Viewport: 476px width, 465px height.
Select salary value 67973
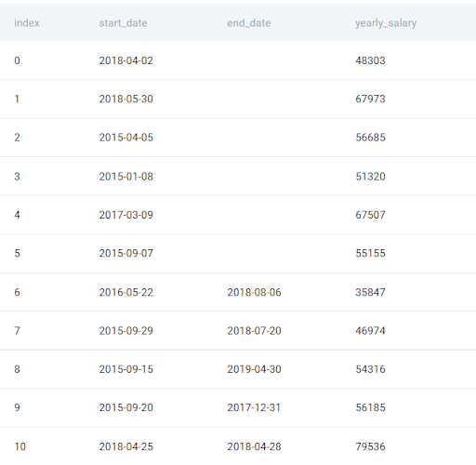370,99
